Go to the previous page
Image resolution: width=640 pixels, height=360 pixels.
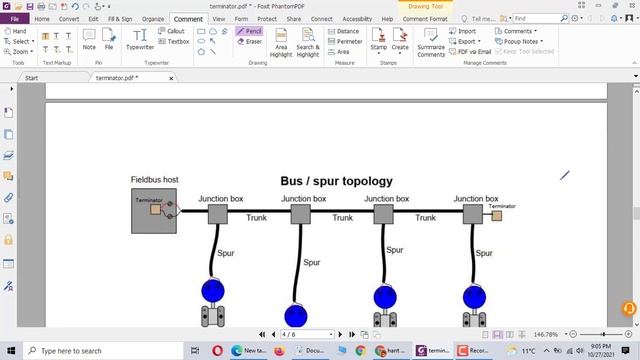273,334
